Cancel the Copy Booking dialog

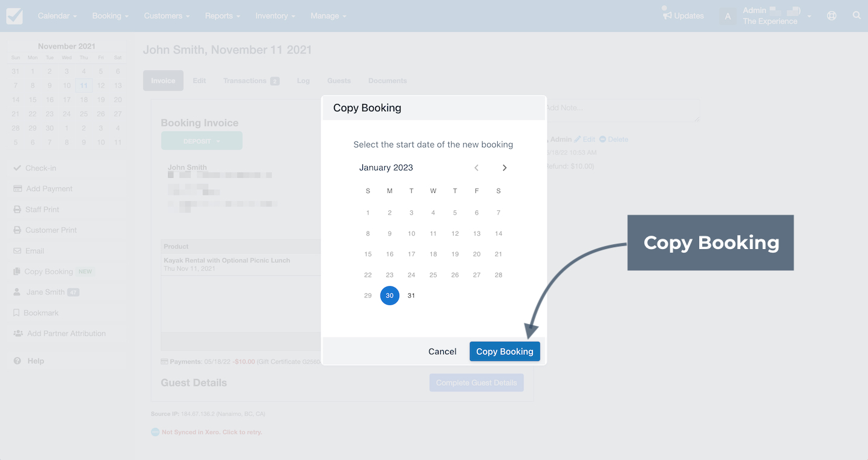click(442, 351)
